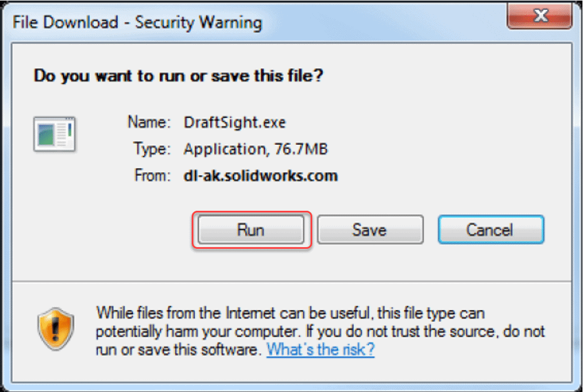583x392 pixels.
Task: Close the Security Warning dialog window
Action: tap(540, 17)
